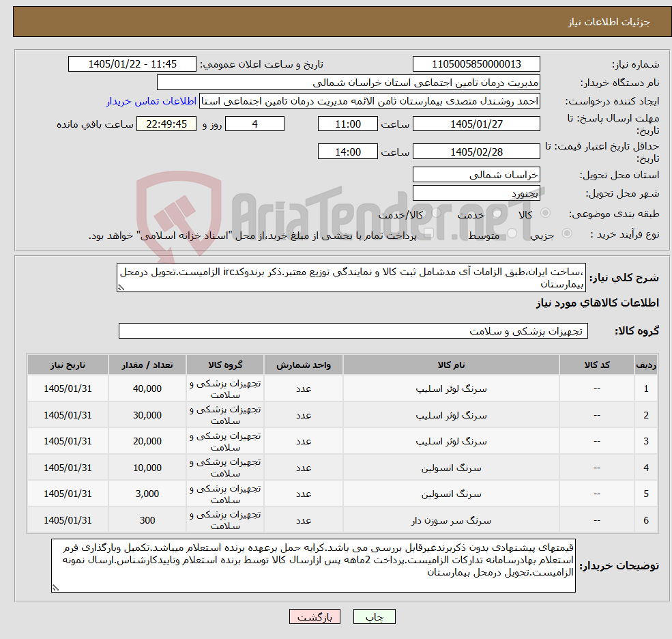
Task: Click the quantity 300 cell
Action: pyautogui.click(x=147, y=520)
